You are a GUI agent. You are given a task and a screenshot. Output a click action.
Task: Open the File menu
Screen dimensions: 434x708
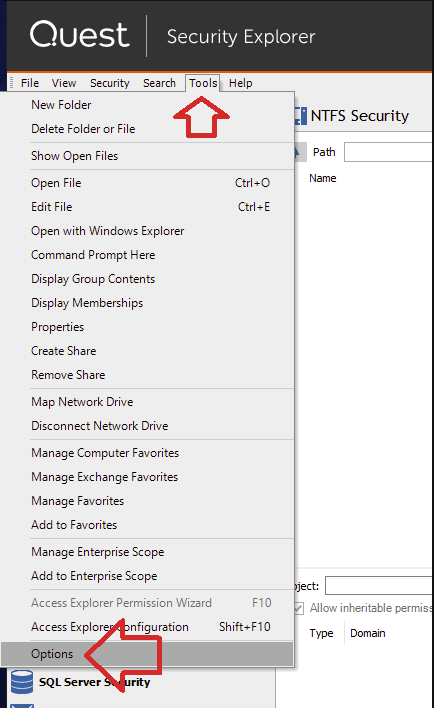pos(30,83)
